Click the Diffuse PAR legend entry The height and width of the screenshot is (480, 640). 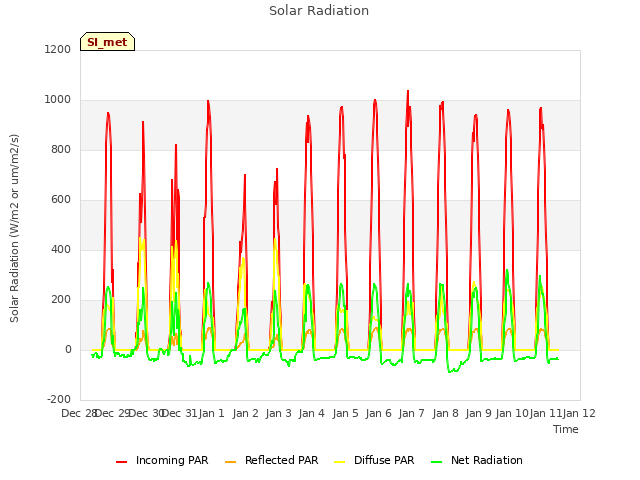[x=374, y=460]
